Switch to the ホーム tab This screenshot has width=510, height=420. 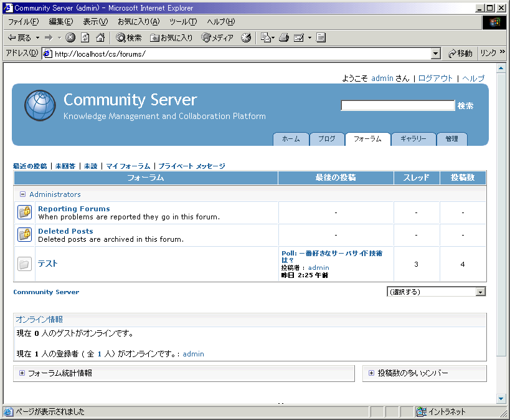pyautogui.click(x=291, y=139)
